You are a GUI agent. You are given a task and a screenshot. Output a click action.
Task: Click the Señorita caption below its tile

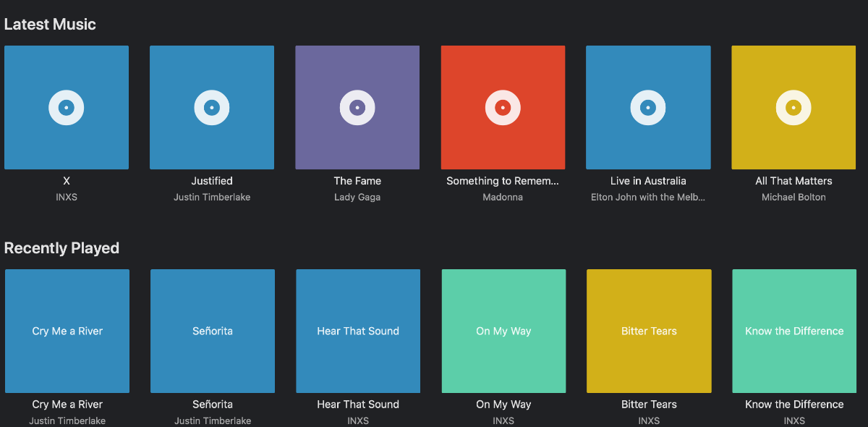click(x=213, y=405)
